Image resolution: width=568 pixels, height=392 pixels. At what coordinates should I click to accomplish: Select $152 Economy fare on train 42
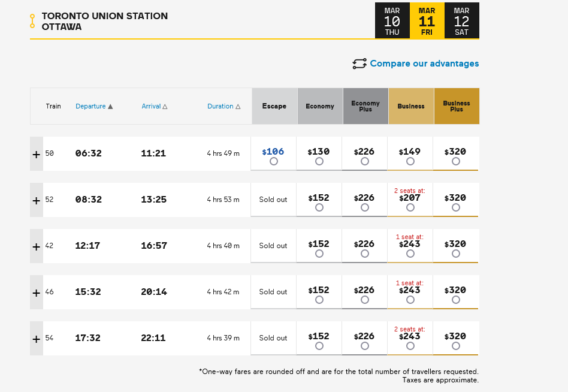319,254
